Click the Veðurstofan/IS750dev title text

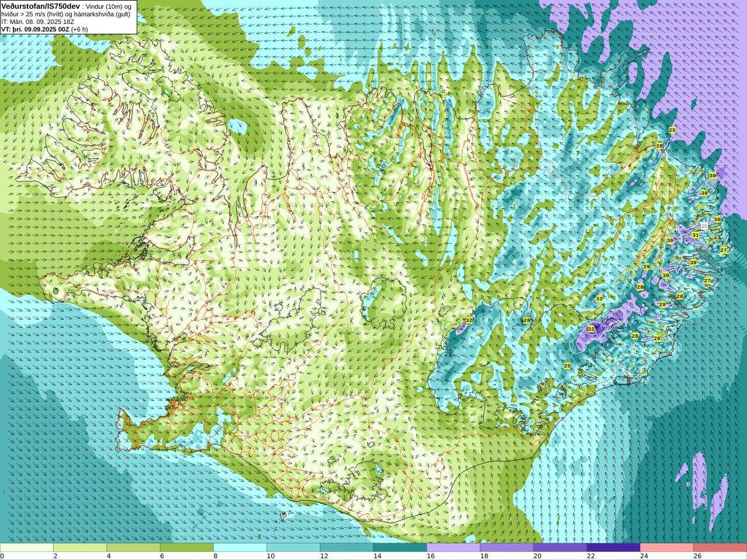coord(41,6)
